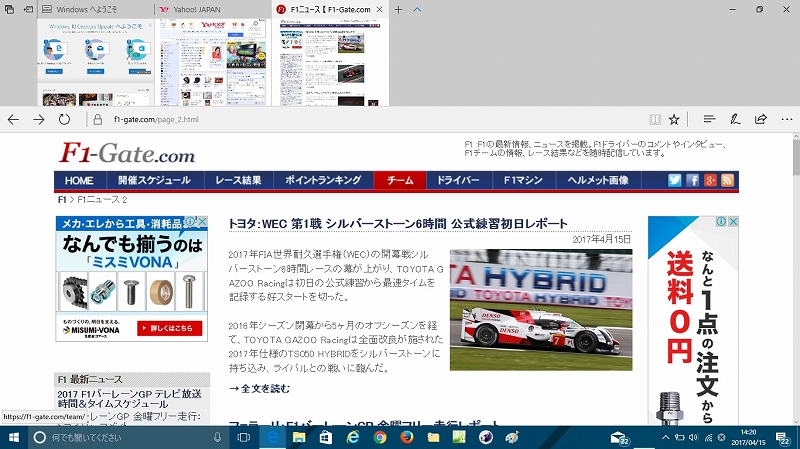Image resolution: width=800 pixels, height=449 pixels.
Task: Click 詳しくはこちら button in MISUMI ad
Action: (x=169, y=328)
